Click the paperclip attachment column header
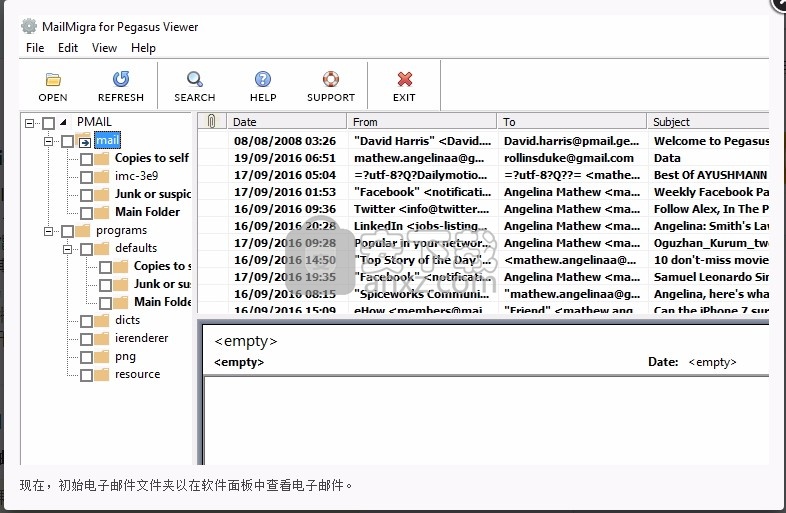Screen dimensions: 786x513 click(212, 121)
